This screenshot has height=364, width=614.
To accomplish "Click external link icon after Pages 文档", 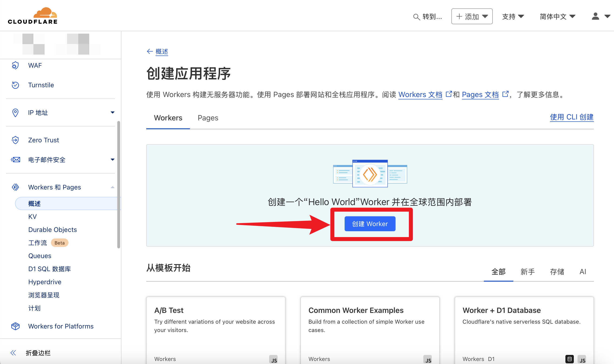I will (x=505, y=94).
